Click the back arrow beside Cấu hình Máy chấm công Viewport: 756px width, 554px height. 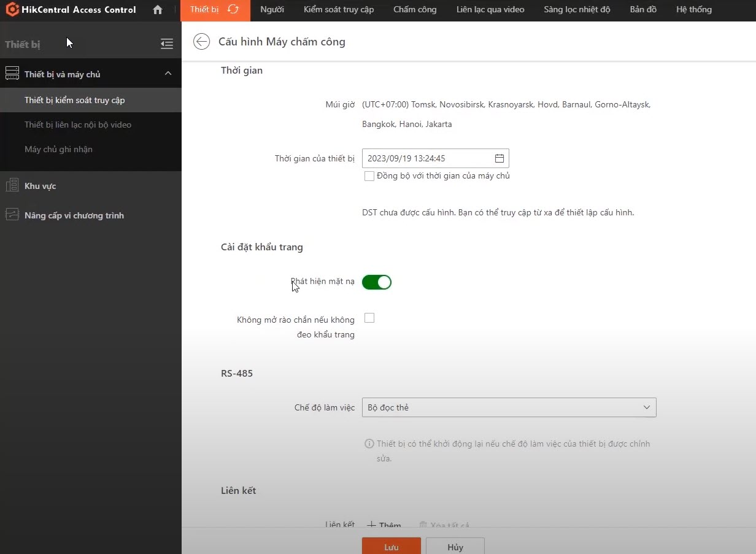click(201, 42)
